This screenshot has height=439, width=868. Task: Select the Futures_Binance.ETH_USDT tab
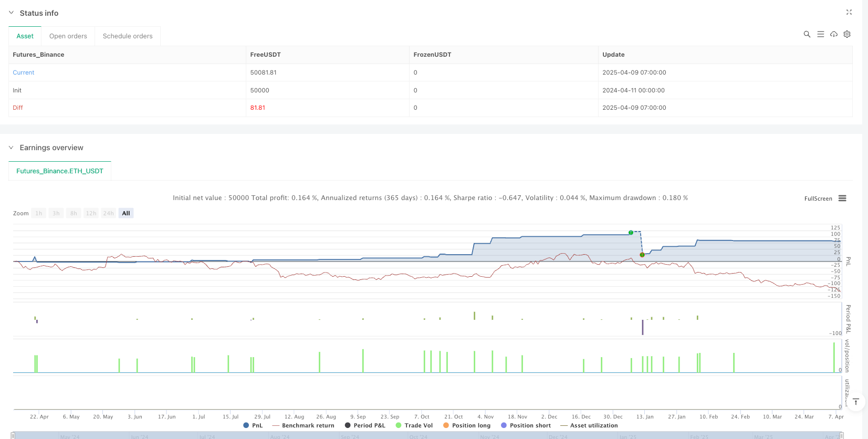tap(60, 171)
